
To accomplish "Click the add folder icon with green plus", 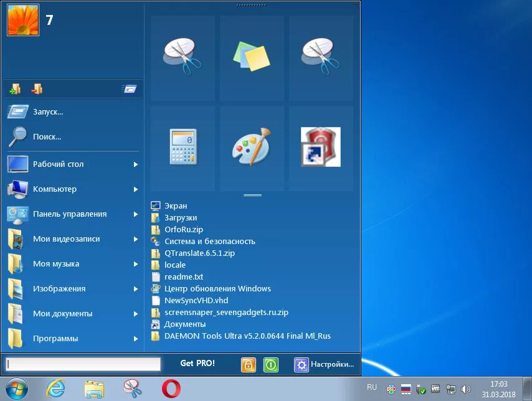I will coord(15,89).
